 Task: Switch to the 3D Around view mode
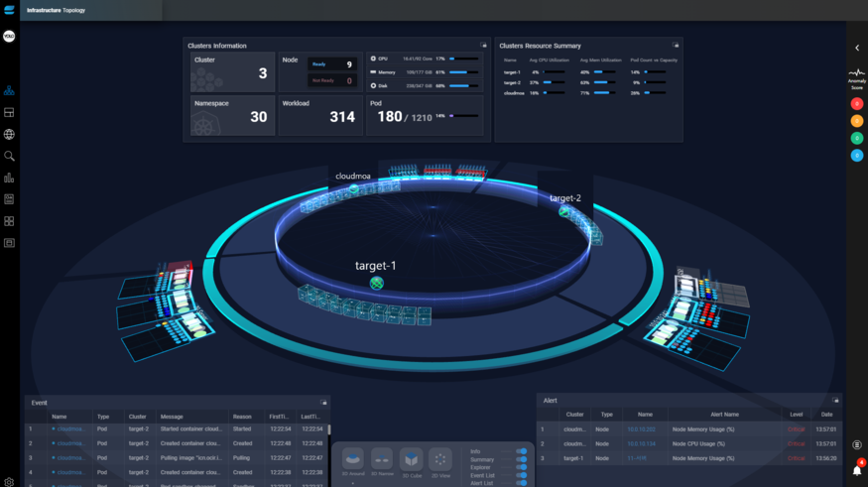click(x=352, y=459)
